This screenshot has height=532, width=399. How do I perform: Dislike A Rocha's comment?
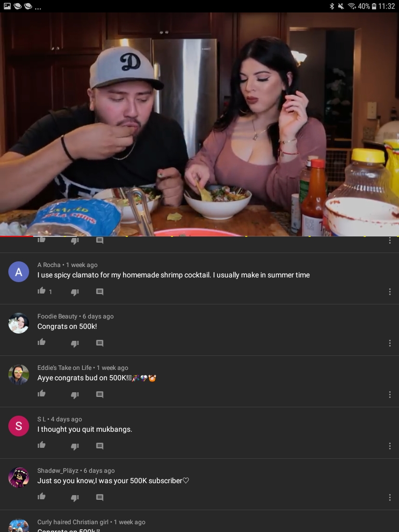pyautogui.click(x=75, y=292)
